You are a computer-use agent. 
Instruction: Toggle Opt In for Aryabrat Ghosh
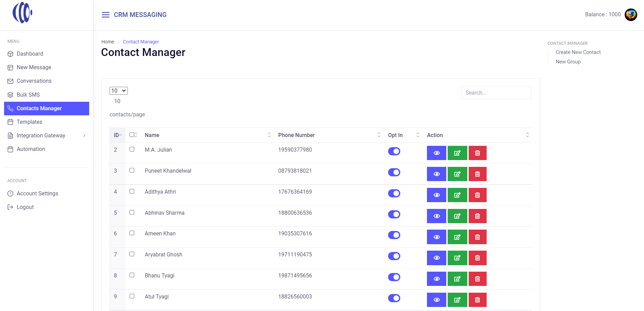pos(394,256)
